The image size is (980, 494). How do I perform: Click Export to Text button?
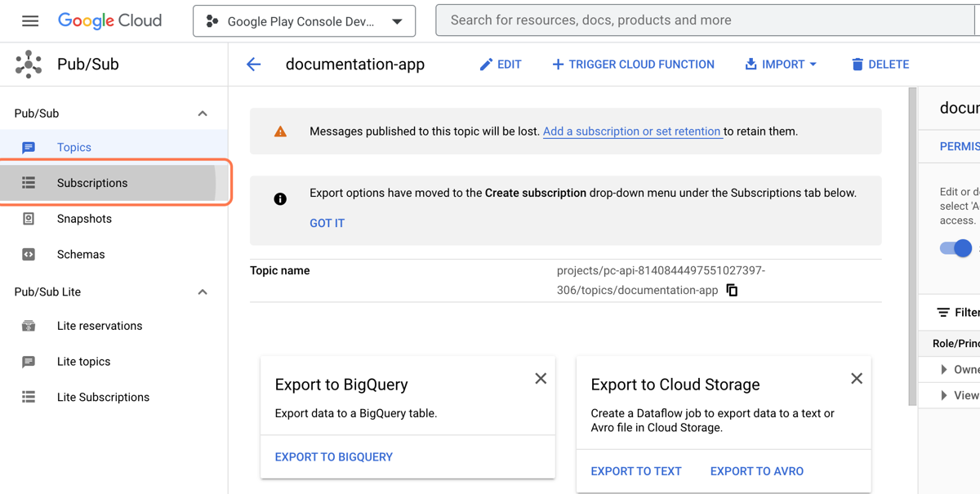636,471
